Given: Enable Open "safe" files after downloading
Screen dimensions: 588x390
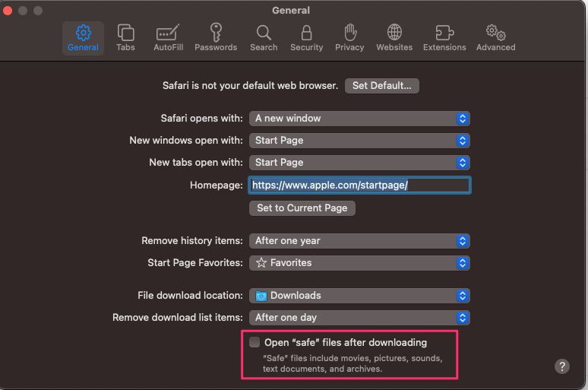Looking at the screenshot, I should [254, 342].
